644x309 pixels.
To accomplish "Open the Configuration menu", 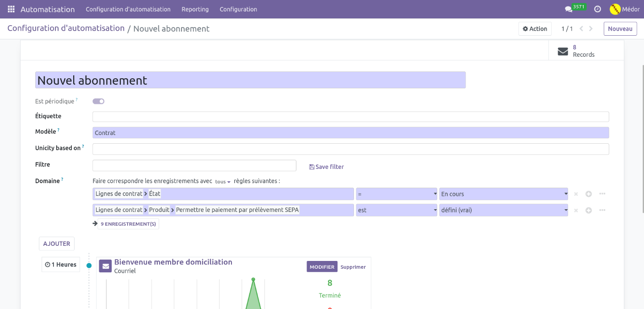I will tap(238, 9).
